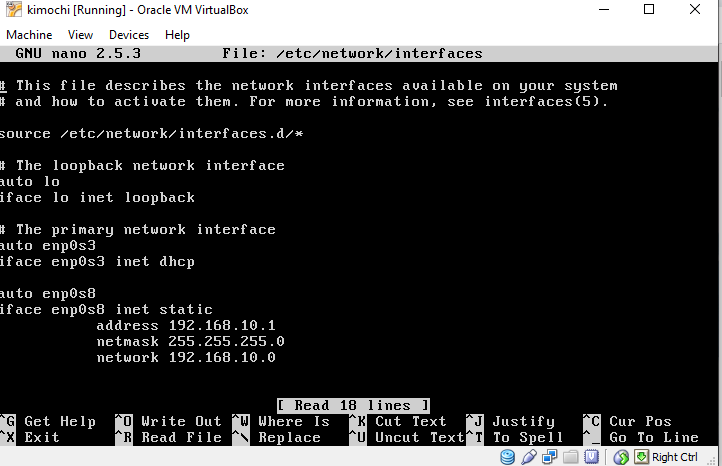The width and height of the screenshot is (722, 466).
Task: Click the 'netmask 255.255.255.0' line
Action: [191, 342]
